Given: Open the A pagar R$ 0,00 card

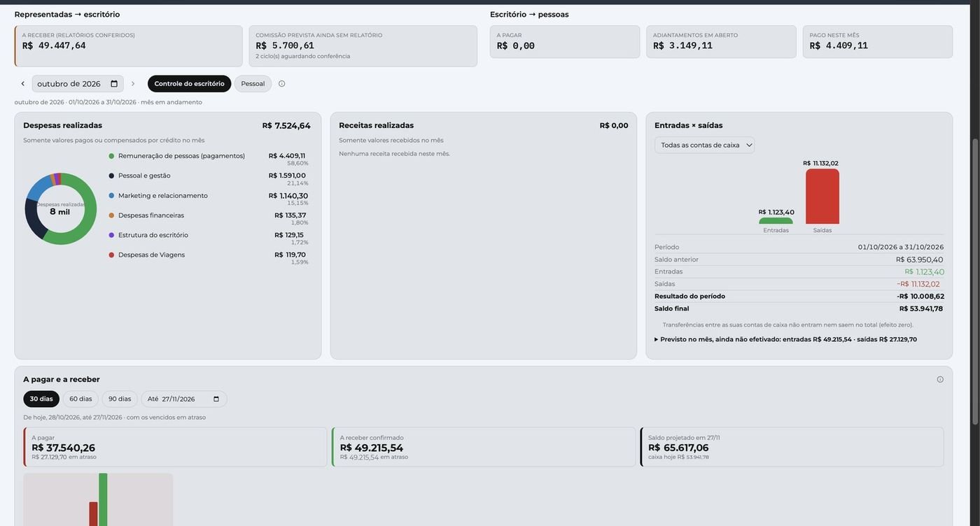Looking at the screenshot, I should 565,42.
